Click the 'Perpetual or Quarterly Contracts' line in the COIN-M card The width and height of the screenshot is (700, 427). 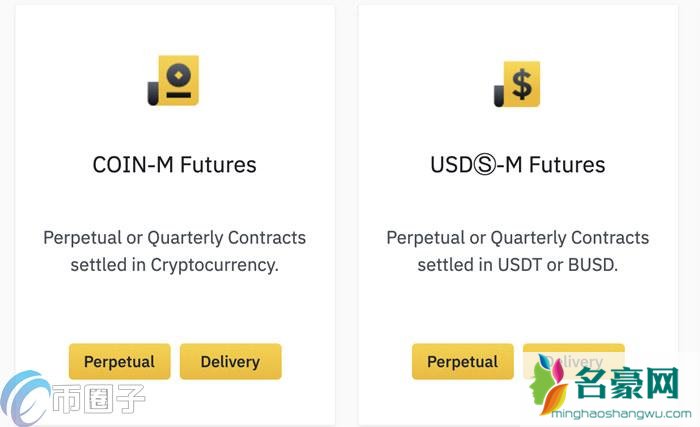(x=175, y=238)
